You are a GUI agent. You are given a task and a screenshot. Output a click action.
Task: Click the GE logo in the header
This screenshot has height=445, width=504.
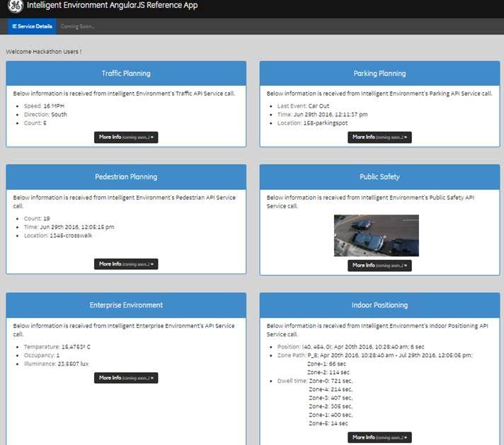tap(15, 7)
